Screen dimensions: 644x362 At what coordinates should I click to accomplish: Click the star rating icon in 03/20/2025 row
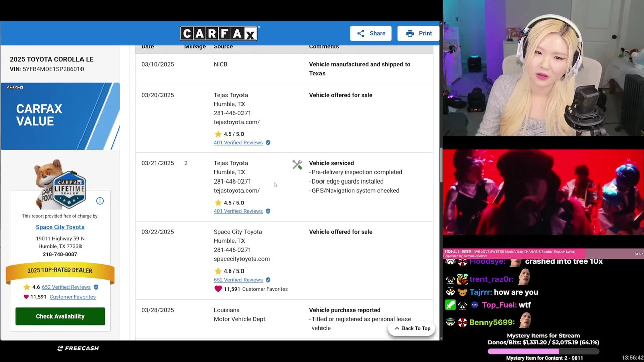click(x=218, y=134)
